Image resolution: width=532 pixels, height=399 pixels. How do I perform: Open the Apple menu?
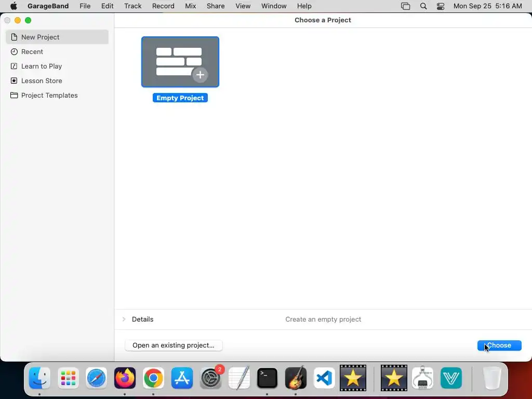pyautogui.click(x=14, y=6)
